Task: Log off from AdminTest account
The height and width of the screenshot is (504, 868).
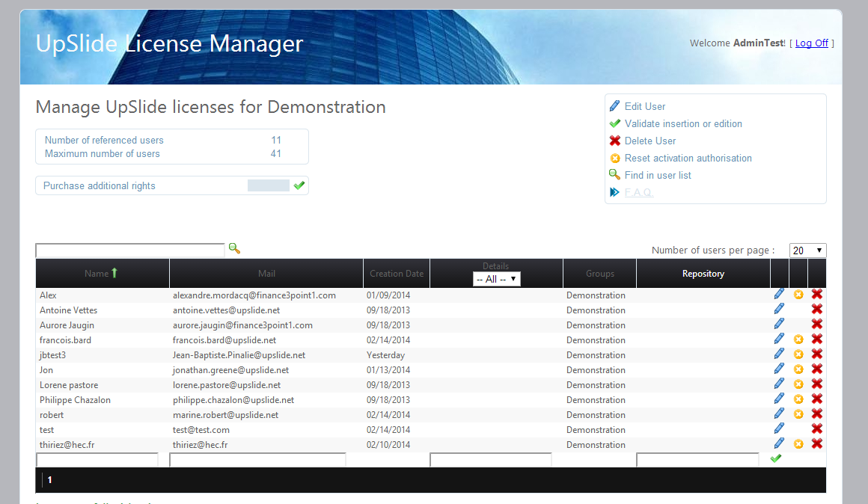Action: tap(812, 43)
